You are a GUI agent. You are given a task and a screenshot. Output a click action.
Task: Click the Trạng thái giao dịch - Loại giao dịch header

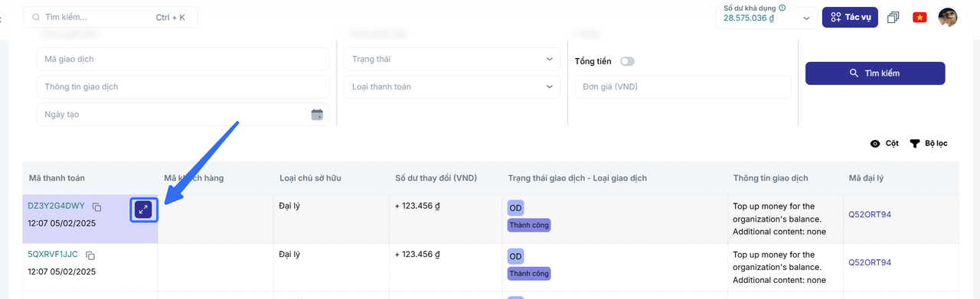click(577, 178)
